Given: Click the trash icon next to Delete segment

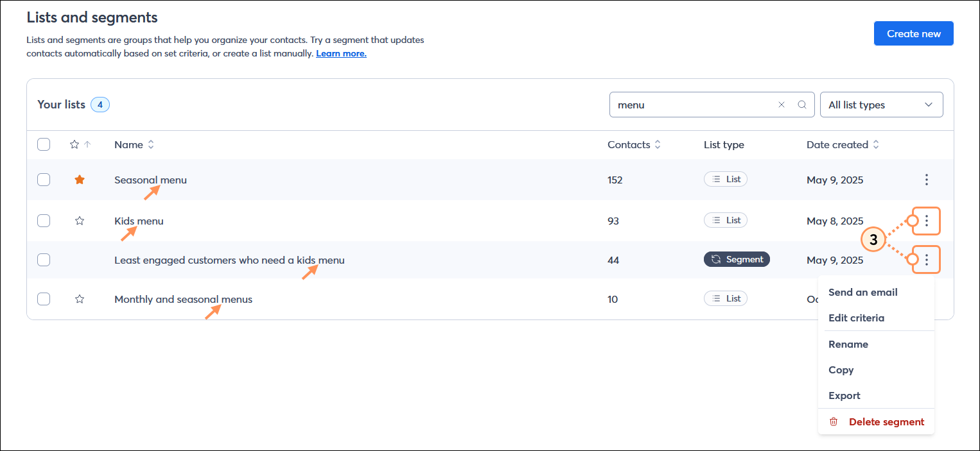Looking at the screenshot, I should coord(833,421).
